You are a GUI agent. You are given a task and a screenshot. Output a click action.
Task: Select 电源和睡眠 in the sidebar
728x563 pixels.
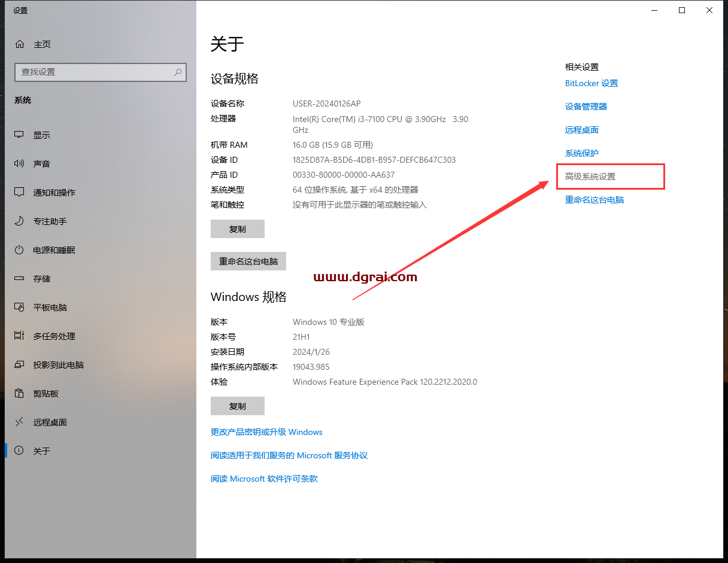point(101,250)
